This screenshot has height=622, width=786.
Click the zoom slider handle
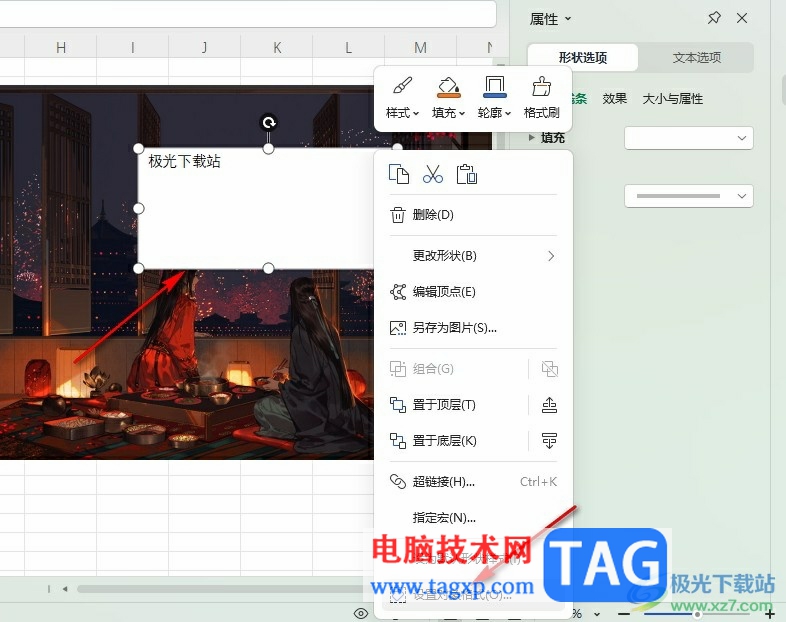pyautogui.click(x=697, y=614)
